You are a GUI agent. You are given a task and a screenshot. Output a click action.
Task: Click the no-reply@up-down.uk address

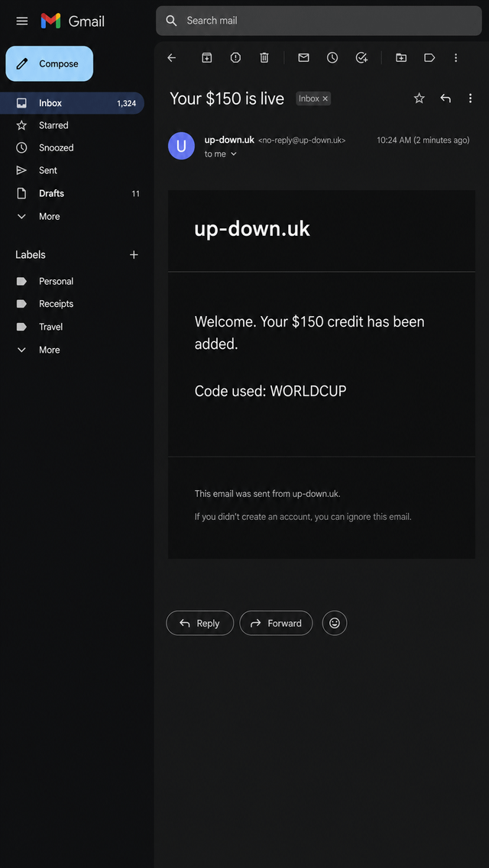[x=302, y=140]
